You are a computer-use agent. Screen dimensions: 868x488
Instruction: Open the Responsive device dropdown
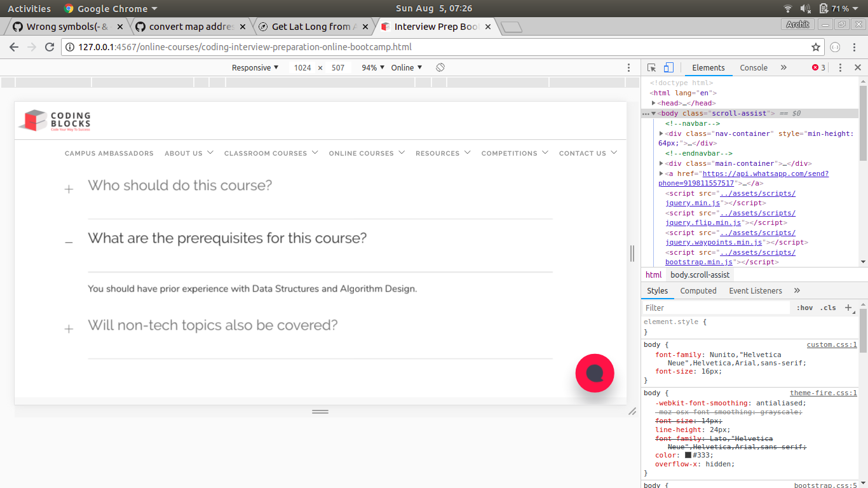click(x=255, y=67)
